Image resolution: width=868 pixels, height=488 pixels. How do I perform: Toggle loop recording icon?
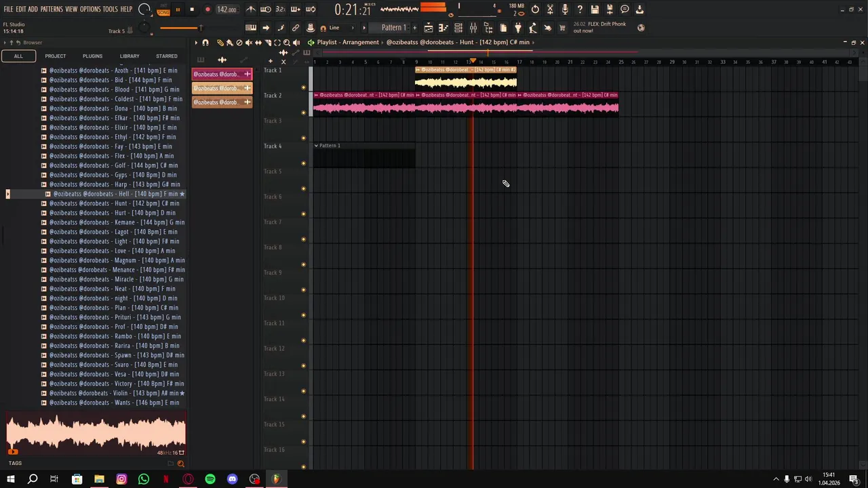tap(311, 9)
